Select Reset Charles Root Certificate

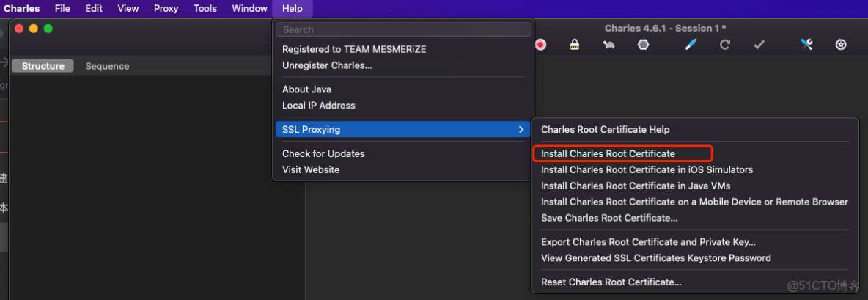click(611, 282)
